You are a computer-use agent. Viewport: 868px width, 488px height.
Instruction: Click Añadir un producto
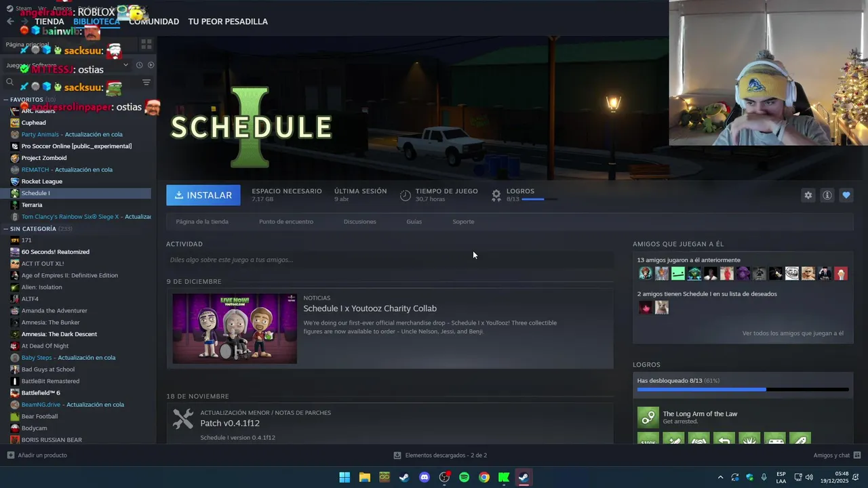[x=37, y=455]
